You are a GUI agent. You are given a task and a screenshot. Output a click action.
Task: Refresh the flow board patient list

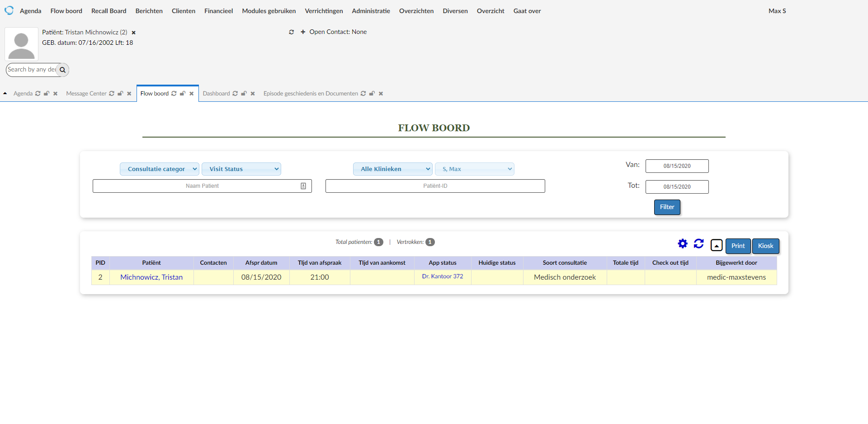(x=698, y=244)
